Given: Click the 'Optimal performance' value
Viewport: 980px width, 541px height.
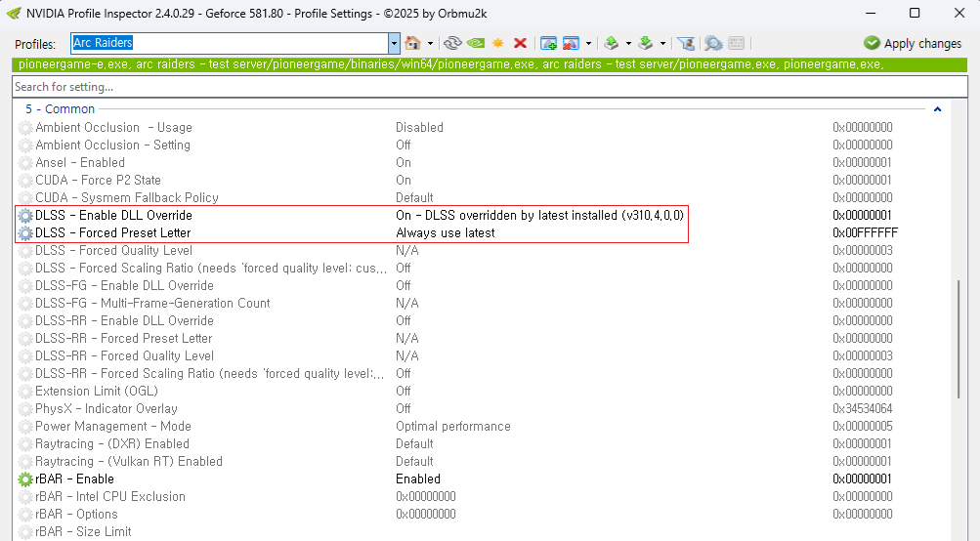Looking at the screenshot, I should 453,427.
